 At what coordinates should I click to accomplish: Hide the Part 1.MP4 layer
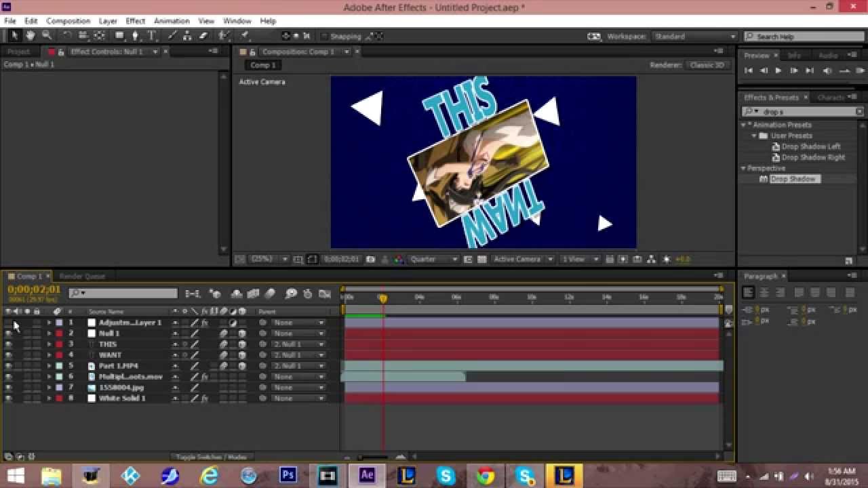coord(8,366)
